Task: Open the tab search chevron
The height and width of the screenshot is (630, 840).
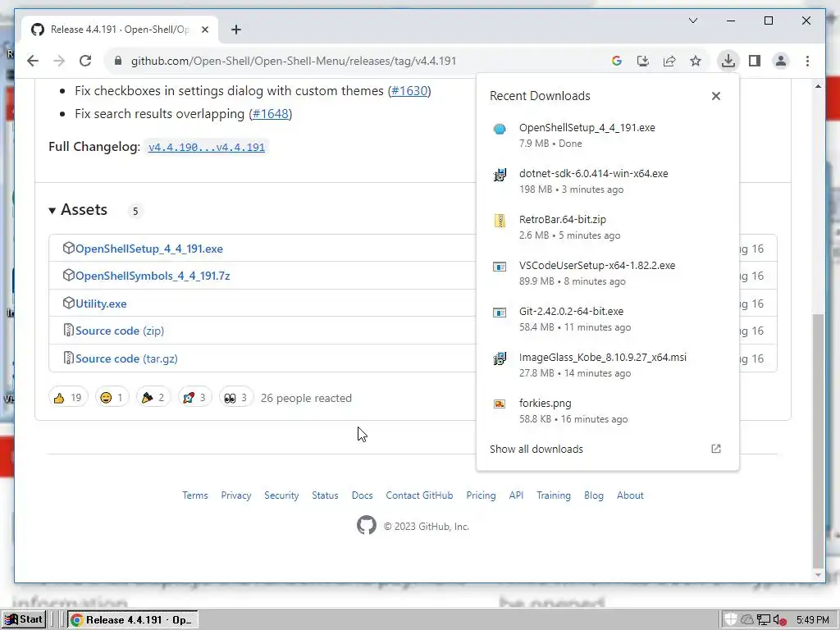Action: [x=693, y=21]
